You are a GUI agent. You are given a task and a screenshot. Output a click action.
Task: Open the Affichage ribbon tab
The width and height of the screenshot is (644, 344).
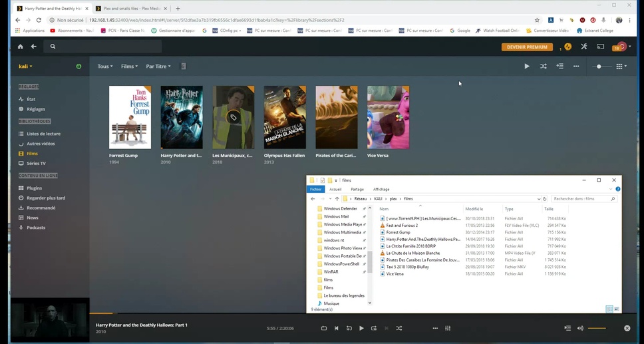point(381,189)
